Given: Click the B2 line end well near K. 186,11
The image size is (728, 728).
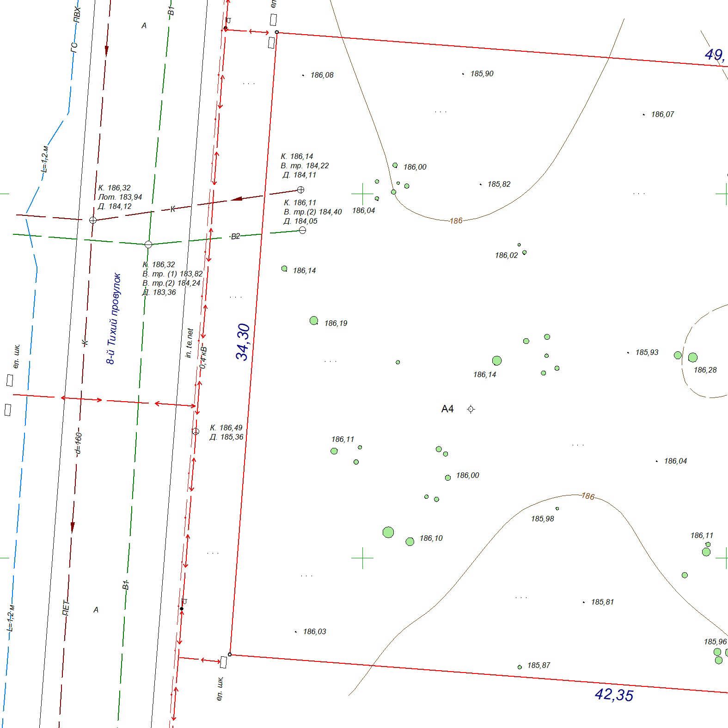Looking at the screenshot, I should [x=302, y=230].
